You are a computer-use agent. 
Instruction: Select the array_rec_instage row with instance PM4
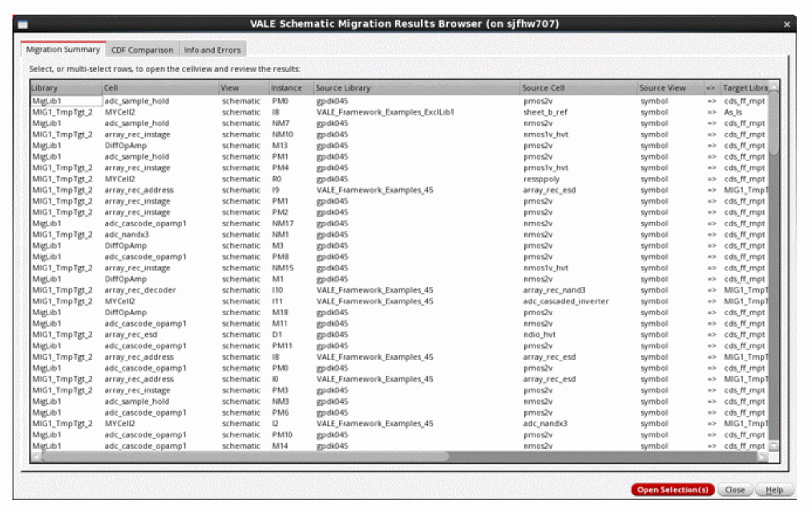[399, 167]
